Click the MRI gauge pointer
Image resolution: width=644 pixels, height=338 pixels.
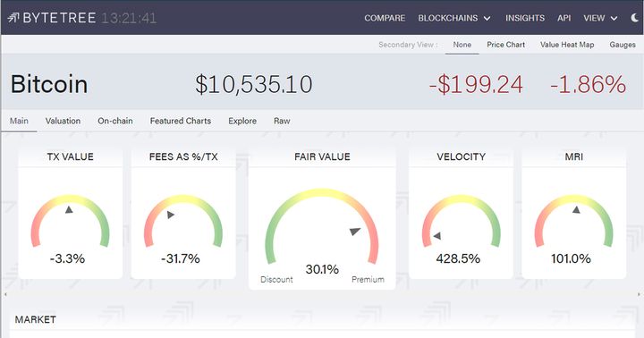(x=576, y=210)
